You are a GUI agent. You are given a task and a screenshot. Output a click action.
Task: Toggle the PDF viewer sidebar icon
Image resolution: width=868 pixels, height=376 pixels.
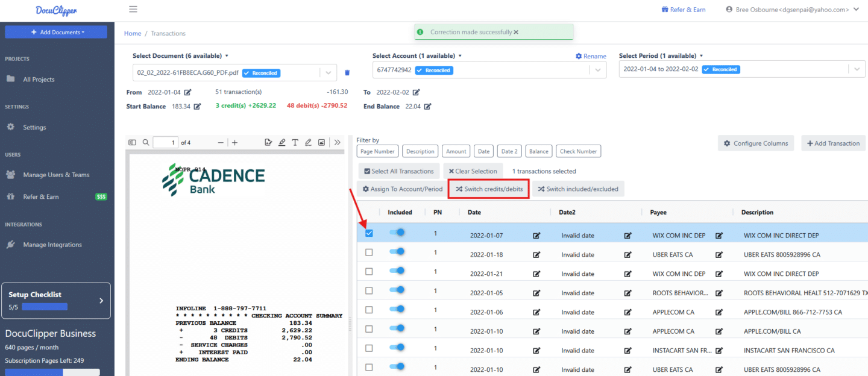pos(133,143)
